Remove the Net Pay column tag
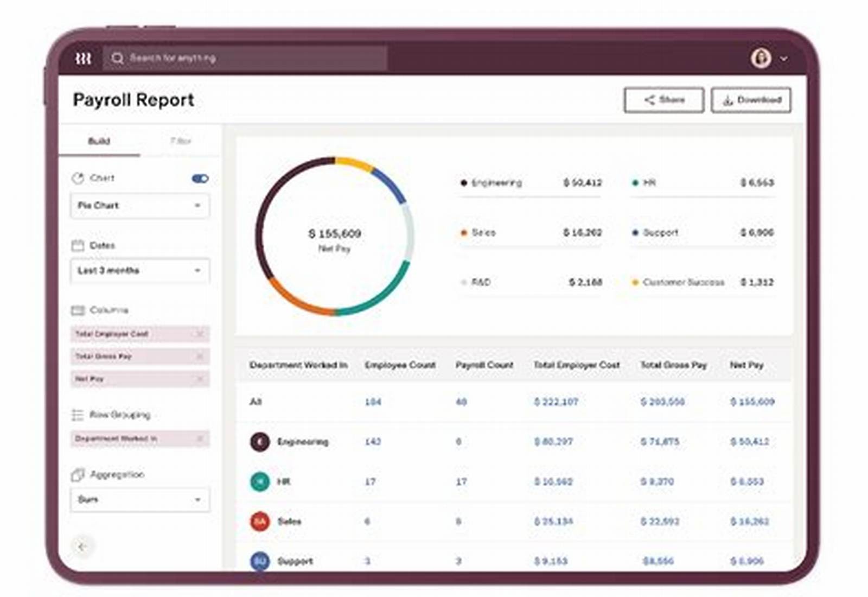The image size is (868, 597). tap(200, 379)
